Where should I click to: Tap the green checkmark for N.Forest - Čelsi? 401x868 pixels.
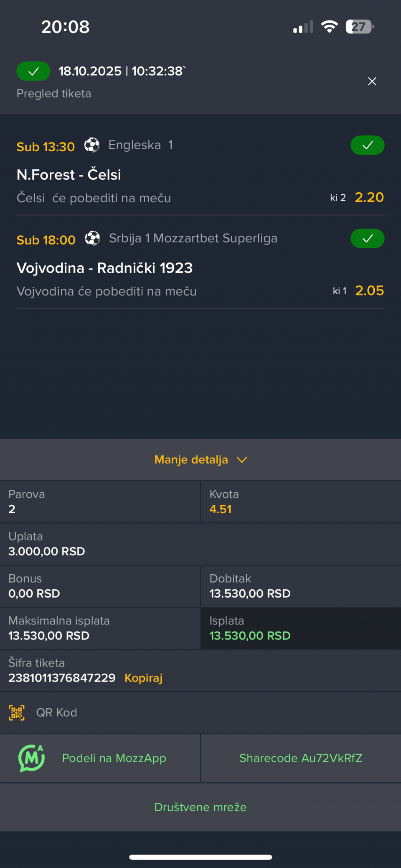point(367,145)
